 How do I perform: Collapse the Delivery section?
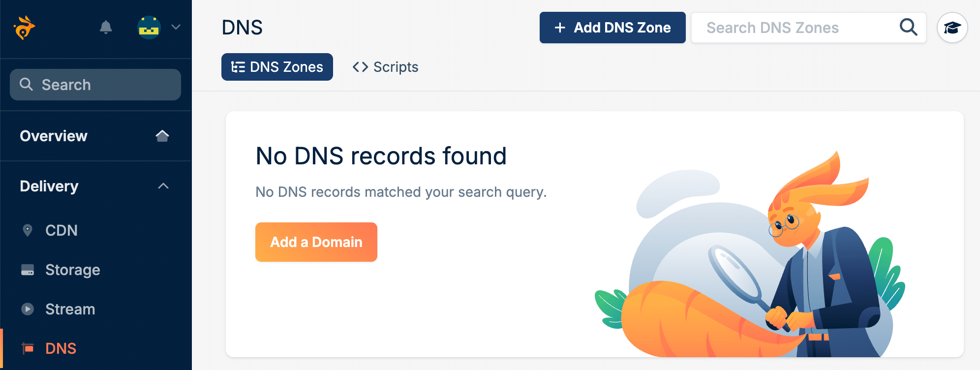[x=164, y=185]
